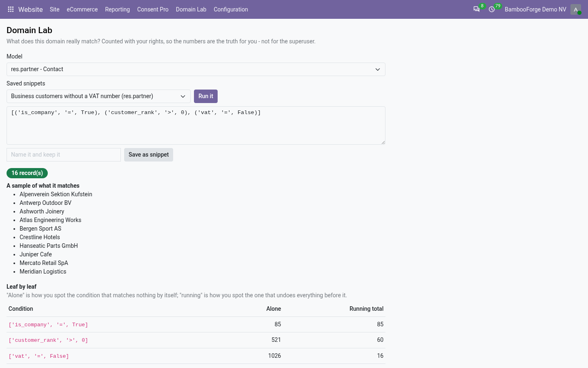The height and width of the screenshot is (368, 588).
Task: Click the Running total column header
Action: (x=366, y=309)
